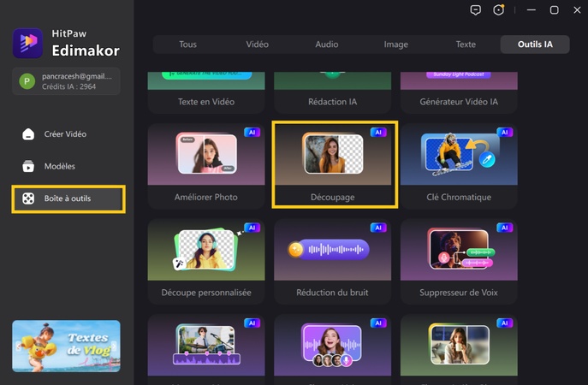Open the bottom-row voice changer card with faces
Viewport: 588px width, 385px height.
[333, 348]
